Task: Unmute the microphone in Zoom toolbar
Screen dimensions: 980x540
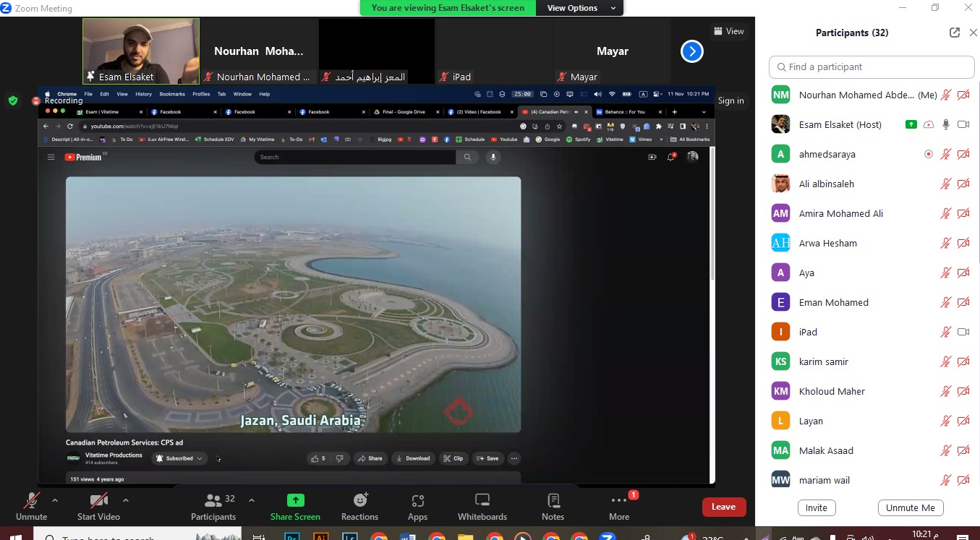Action: coord(31,506)
